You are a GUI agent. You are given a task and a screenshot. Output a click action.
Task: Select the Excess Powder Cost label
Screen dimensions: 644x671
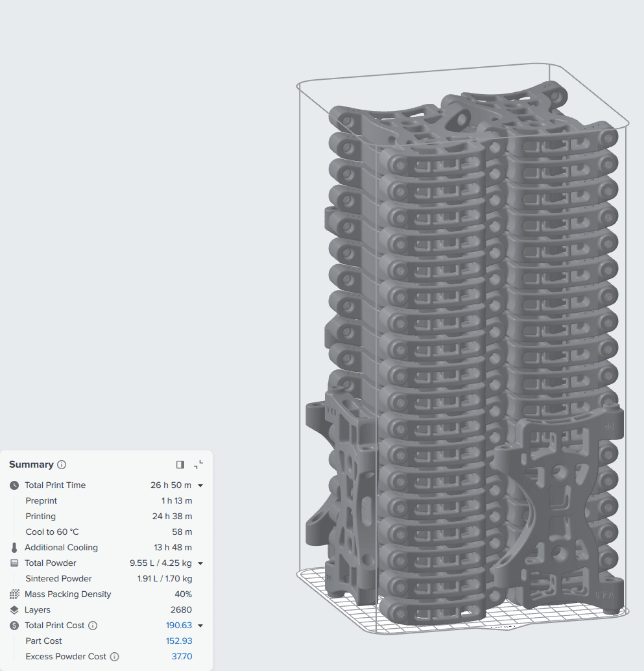coord(66,657)
